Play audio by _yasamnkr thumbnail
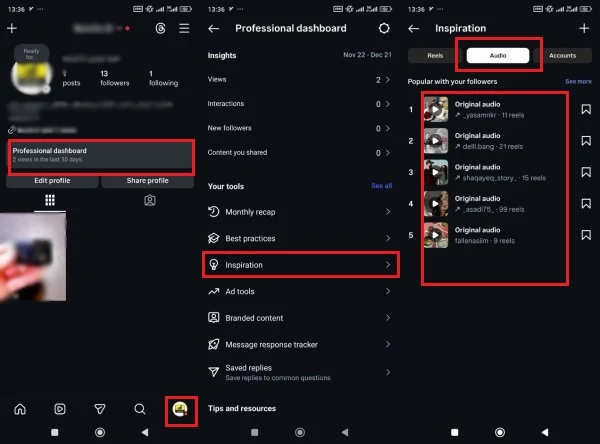600x444 pixels. [x=436, y=109]
